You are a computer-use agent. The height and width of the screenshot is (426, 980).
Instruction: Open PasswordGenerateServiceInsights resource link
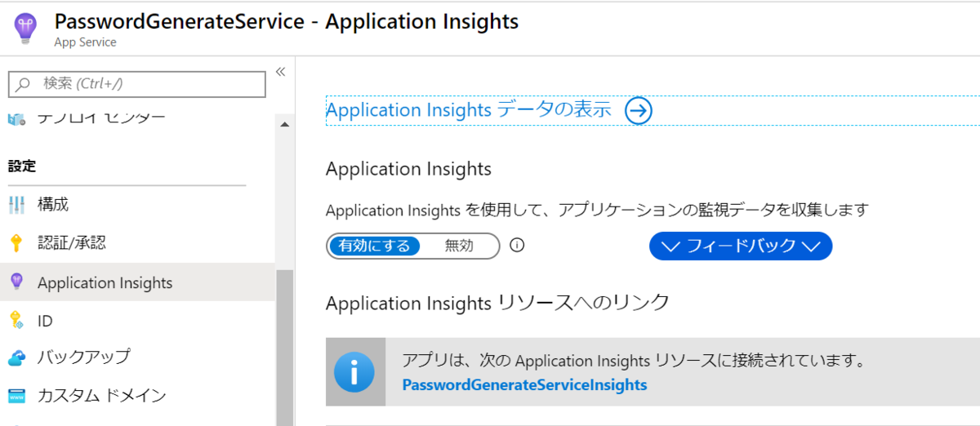click(524, 384)
